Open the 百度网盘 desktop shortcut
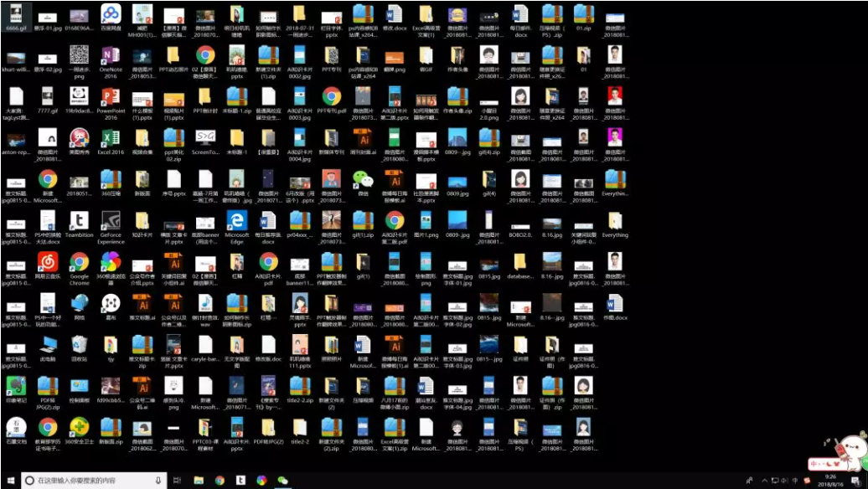The width and height of the screenshot is (868, 489). 111,14
